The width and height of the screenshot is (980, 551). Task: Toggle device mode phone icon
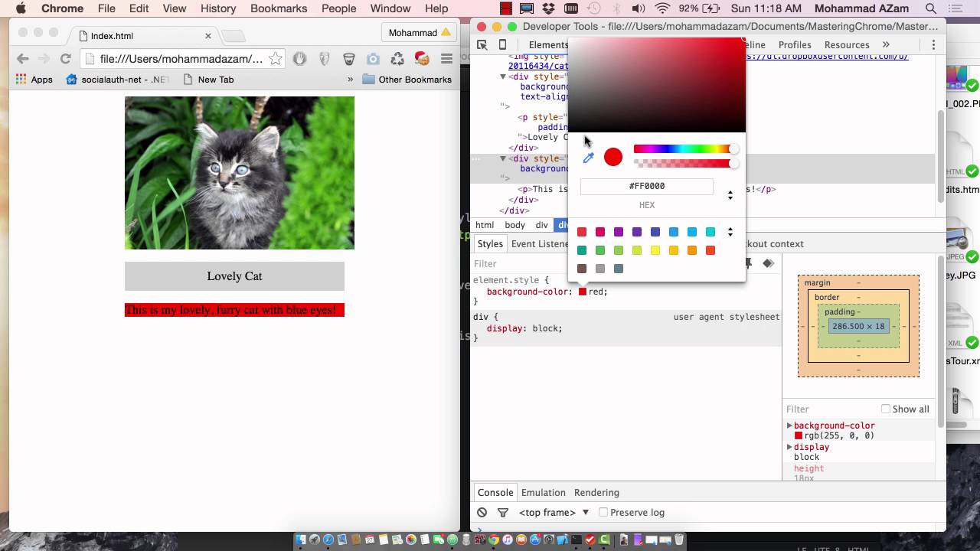502,45
